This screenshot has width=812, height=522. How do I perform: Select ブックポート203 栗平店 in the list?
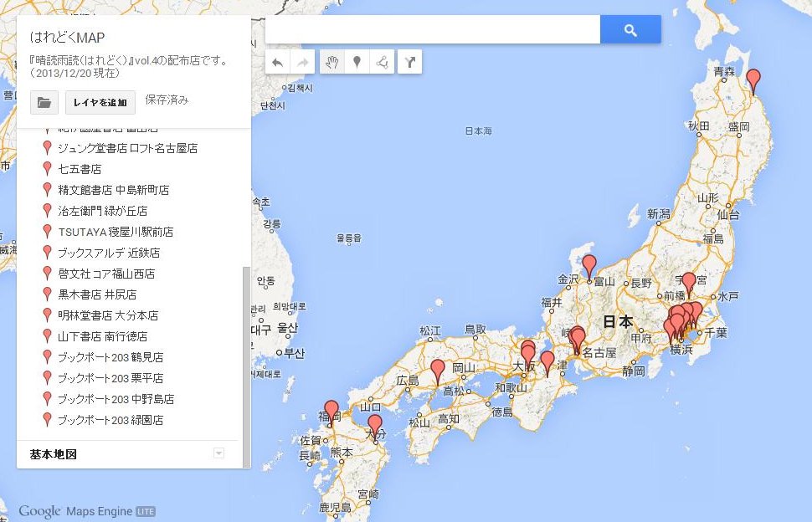pyautogui.click(x=110, y=378)
